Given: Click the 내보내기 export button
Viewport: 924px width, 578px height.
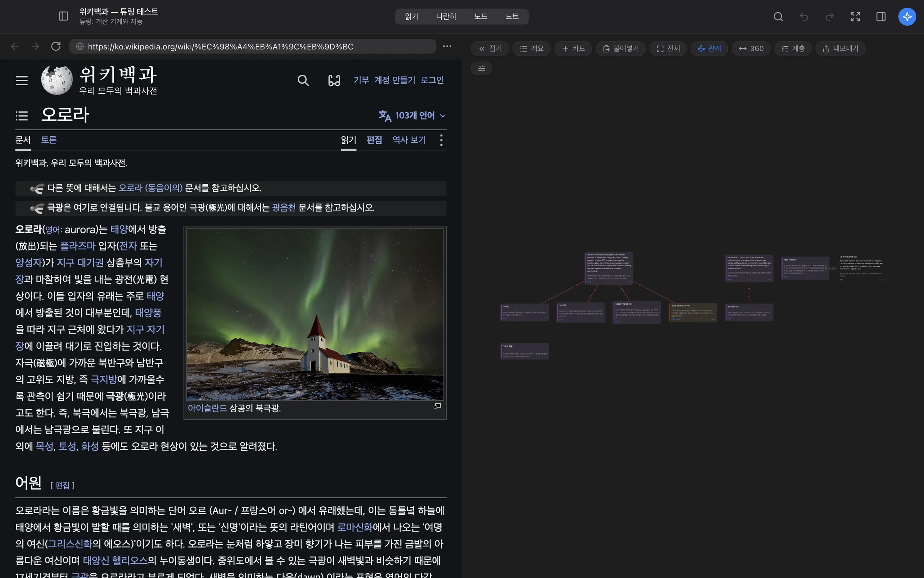Looking at the screenshot, I should (840, 49).
